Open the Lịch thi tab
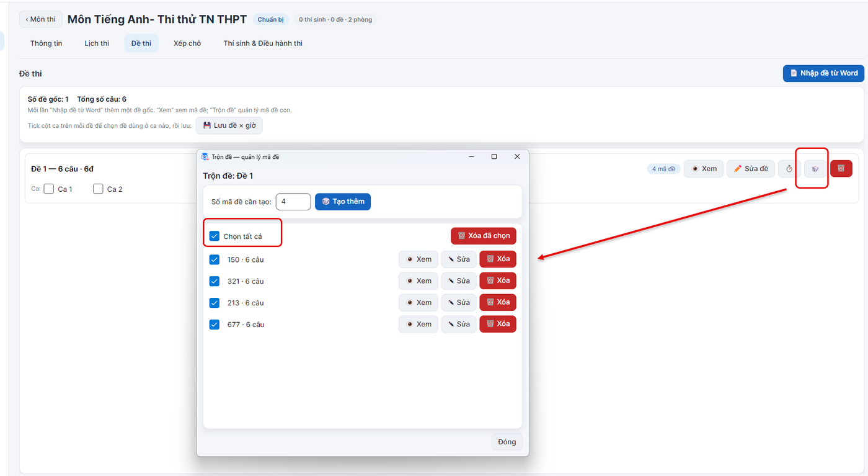868x476 pixels. pyautogui.click(x=97, y=43)
